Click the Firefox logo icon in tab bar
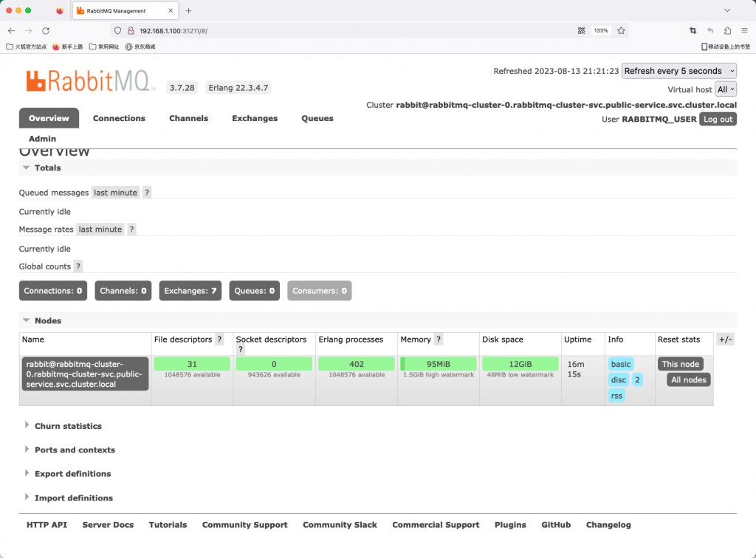This screenshot has height=558, width=756. 60,10
